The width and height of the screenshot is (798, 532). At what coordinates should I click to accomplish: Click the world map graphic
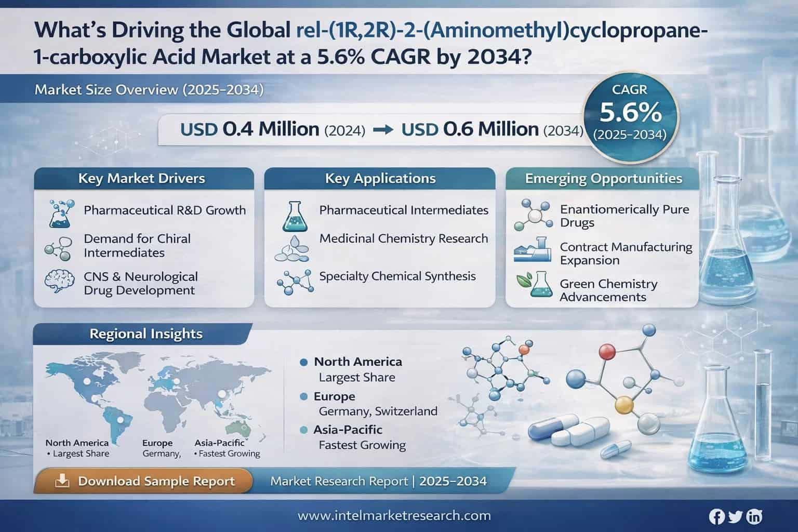pos(156,395)
